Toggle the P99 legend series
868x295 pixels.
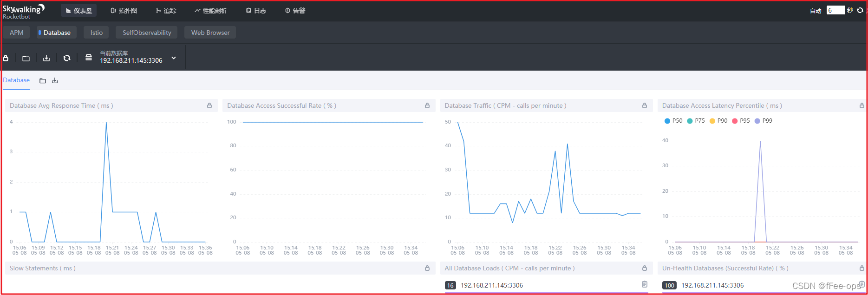[x=764, y=121]
